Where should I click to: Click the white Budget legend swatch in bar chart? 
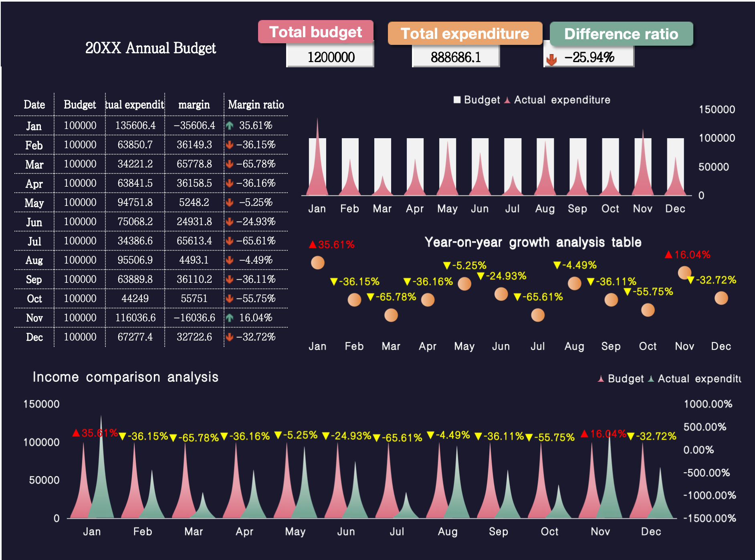pos(457,100)
